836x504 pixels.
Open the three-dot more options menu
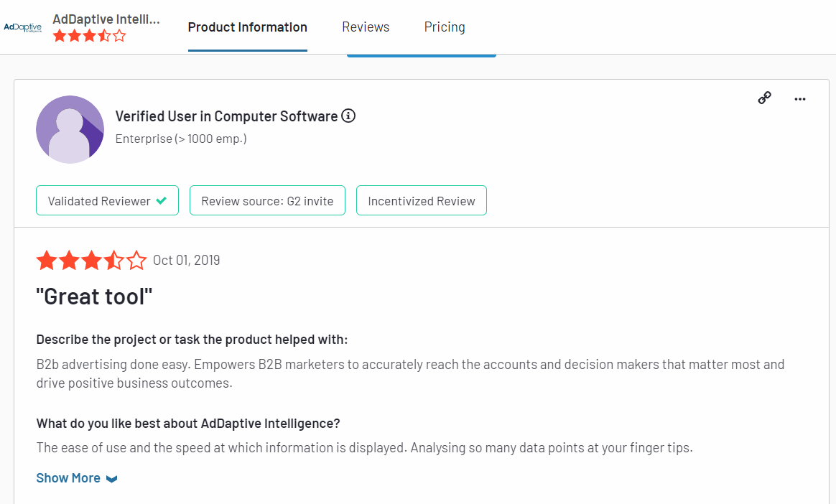pos(800,99)
